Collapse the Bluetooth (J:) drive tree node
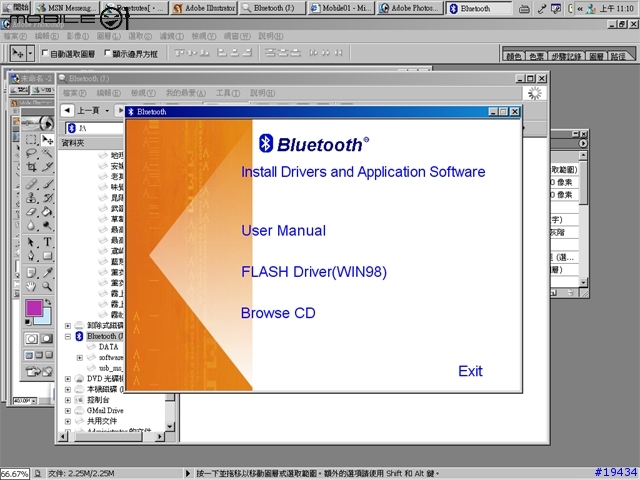 [68, 336]
